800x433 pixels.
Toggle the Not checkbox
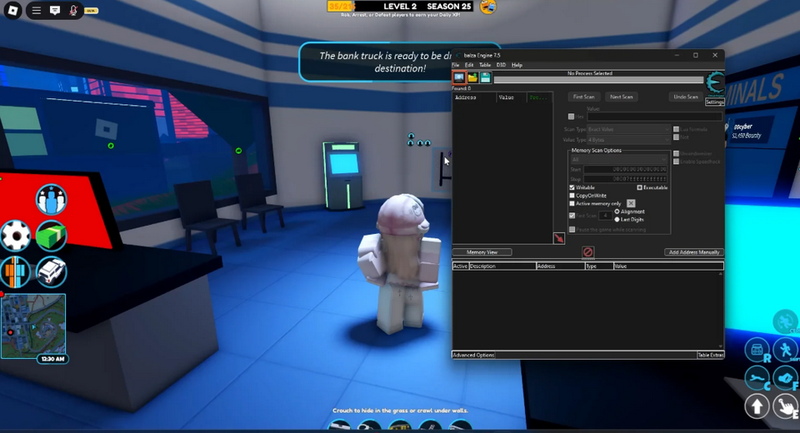click(676, 137)
